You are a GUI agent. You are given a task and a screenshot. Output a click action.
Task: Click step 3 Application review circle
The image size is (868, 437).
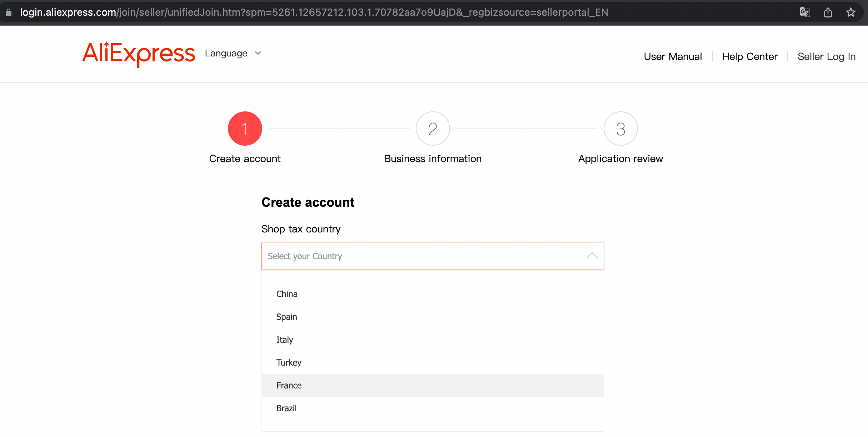[620, 129]
